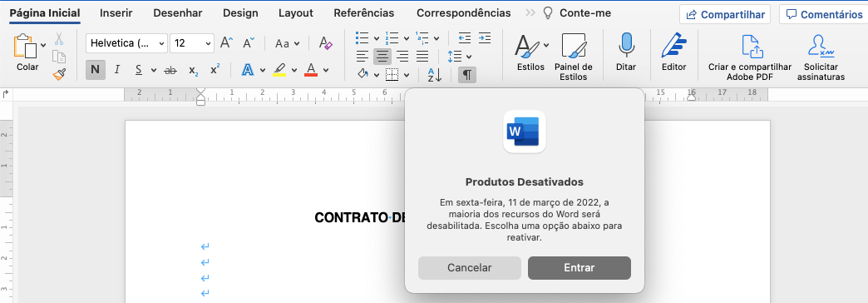Show more ribbon tabs chevron
This screenshot has width=868, height=303.
(x=530, y=12)
